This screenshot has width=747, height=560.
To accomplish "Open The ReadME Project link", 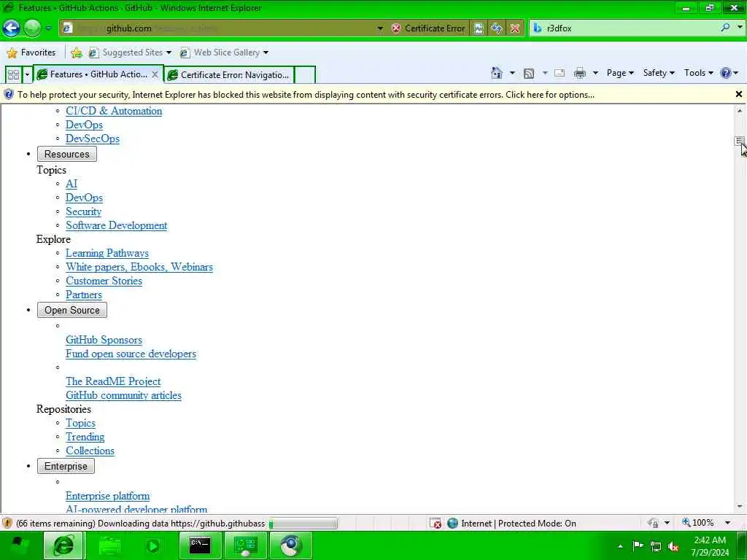I will click(113, 381).
